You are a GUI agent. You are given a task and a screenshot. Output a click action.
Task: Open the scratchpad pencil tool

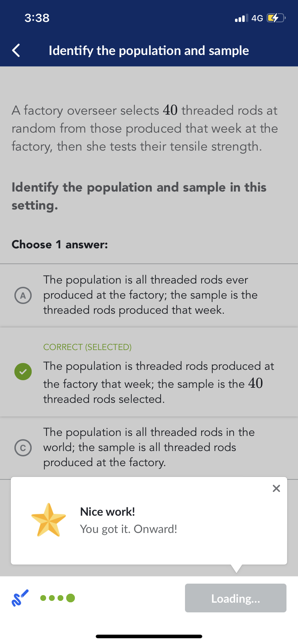tap(20, 598)
